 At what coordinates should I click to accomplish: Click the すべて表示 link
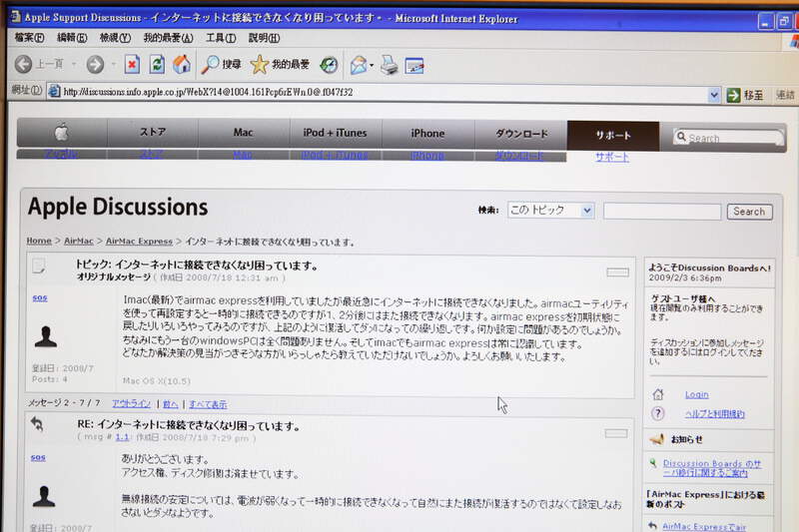pos(208,404)
